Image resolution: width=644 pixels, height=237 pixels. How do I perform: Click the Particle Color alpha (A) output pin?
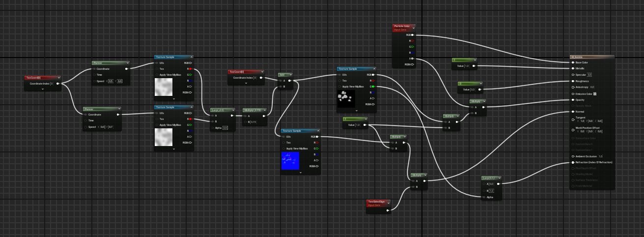(412, 59)
